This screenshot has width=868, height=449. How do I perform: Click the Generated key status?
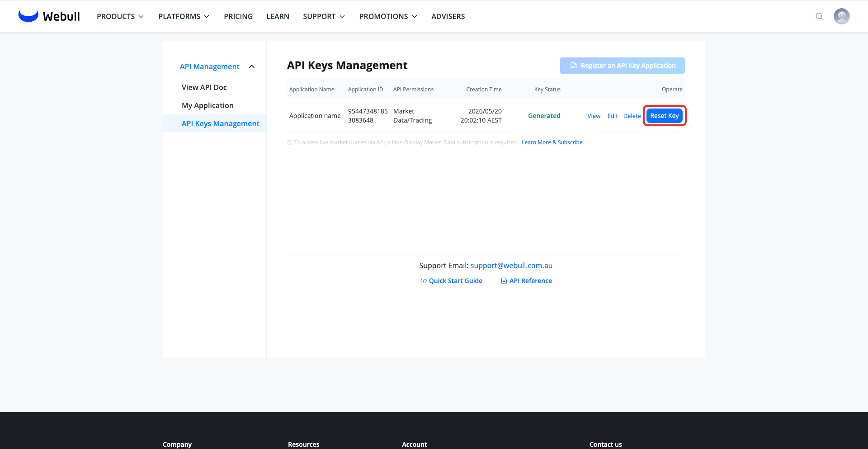544,116
